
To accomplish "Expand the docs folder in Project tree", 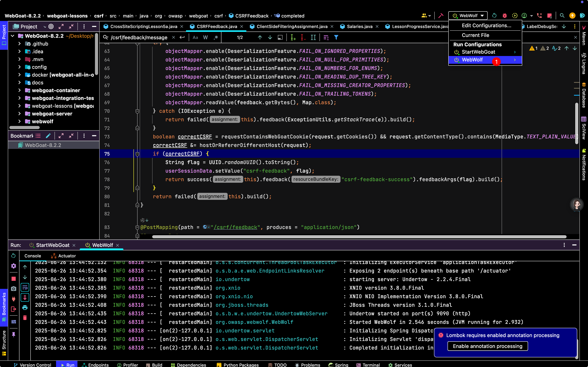I will point(19,83).
